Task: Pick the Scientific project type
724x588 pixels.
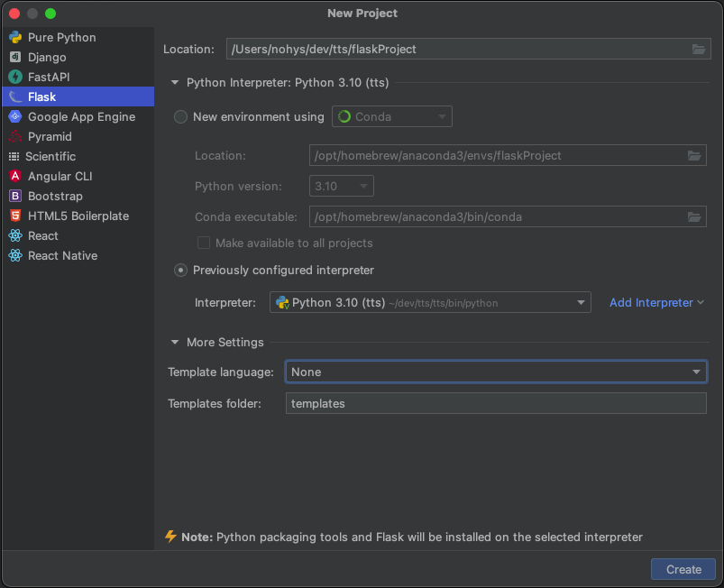Action: pyautogui.click(x=78, y=157)
